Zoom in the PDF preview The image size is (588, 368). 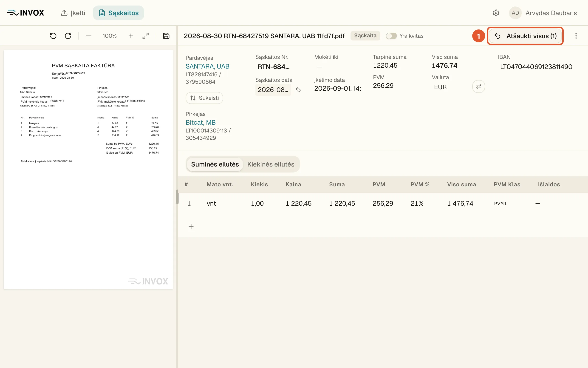131,36
